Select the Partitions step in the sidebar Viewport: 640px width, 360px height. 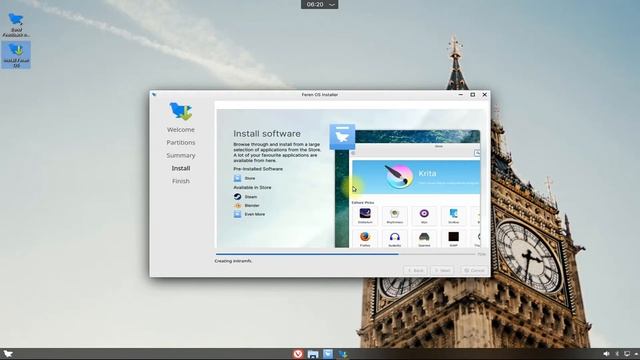pyautogui.click(x=181, y=142)
